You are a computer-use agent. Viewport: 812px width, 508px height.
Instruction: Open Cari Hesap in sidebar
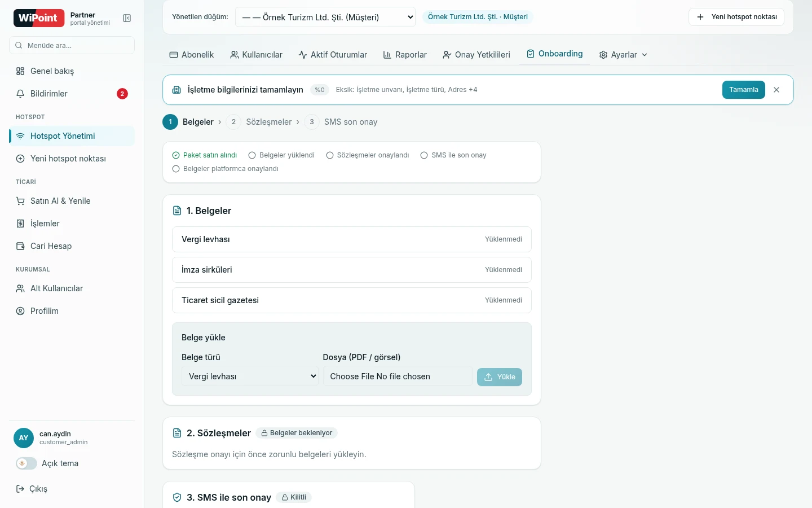tap(72, 246)
